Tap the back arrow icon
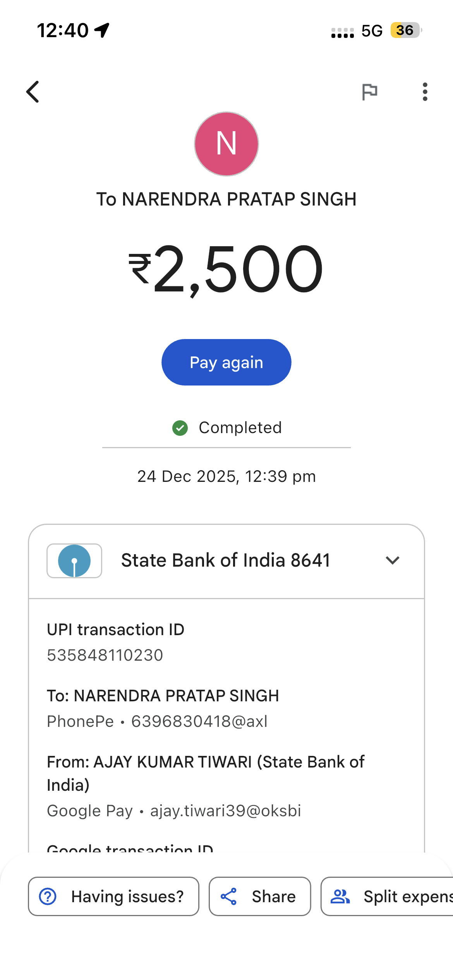The image size is (453, 980). 33,92
